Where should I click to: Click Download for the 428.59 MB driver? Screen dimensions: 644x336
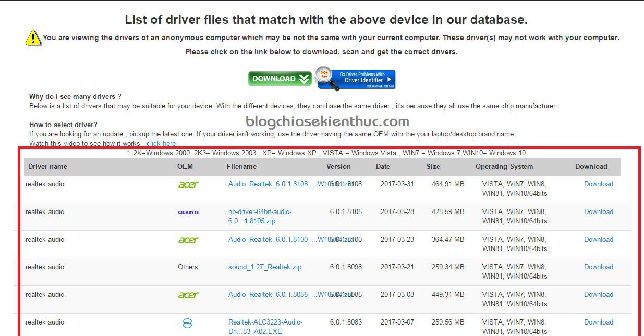599,211
